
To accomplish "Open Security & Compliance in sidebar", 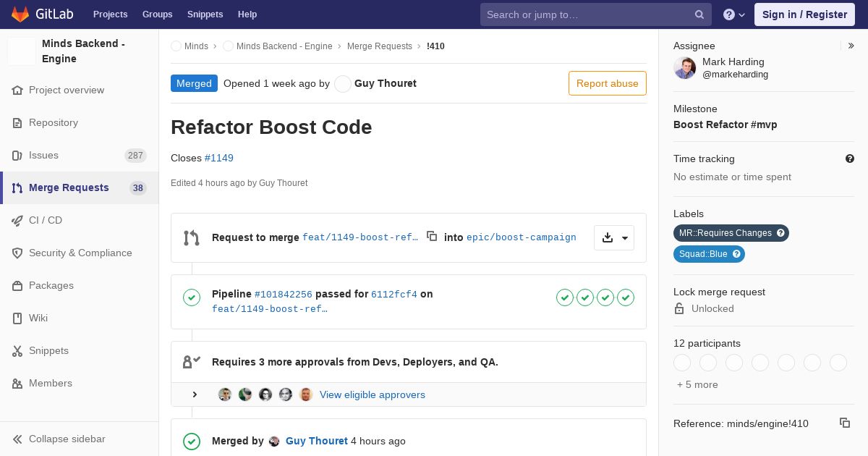I will [x=80, y=253].
